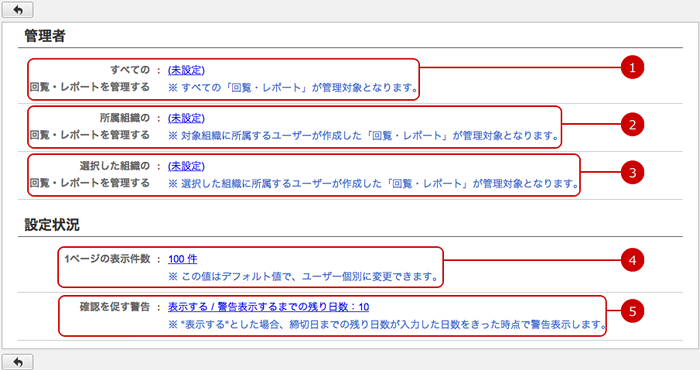This screenshot has height=370, width=700.
Task: Open (未設定) link for 所属組織の 回覧・レポート
Action: click(186, 118)
